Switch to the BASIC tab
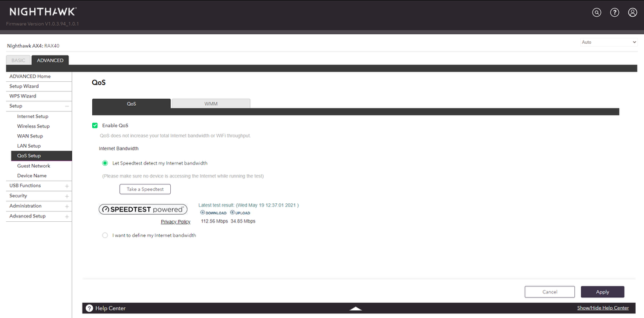 point(18,61)
